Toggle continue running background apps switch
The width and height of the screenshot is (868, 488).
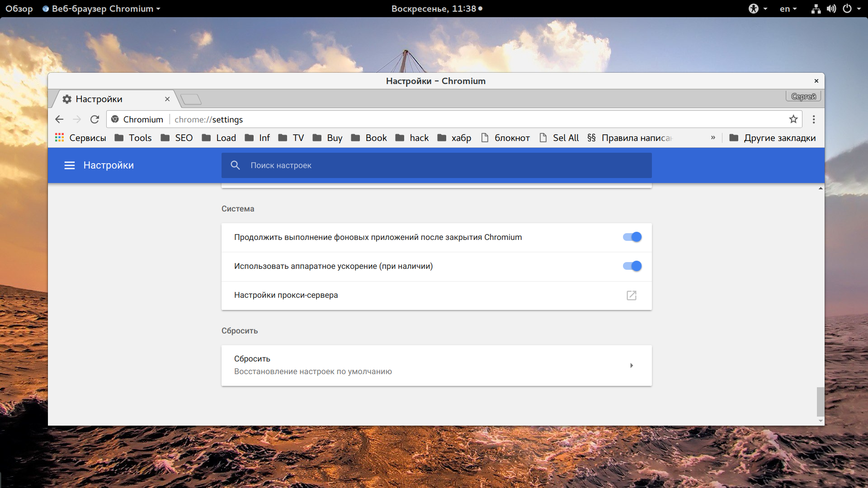[631, 237]
